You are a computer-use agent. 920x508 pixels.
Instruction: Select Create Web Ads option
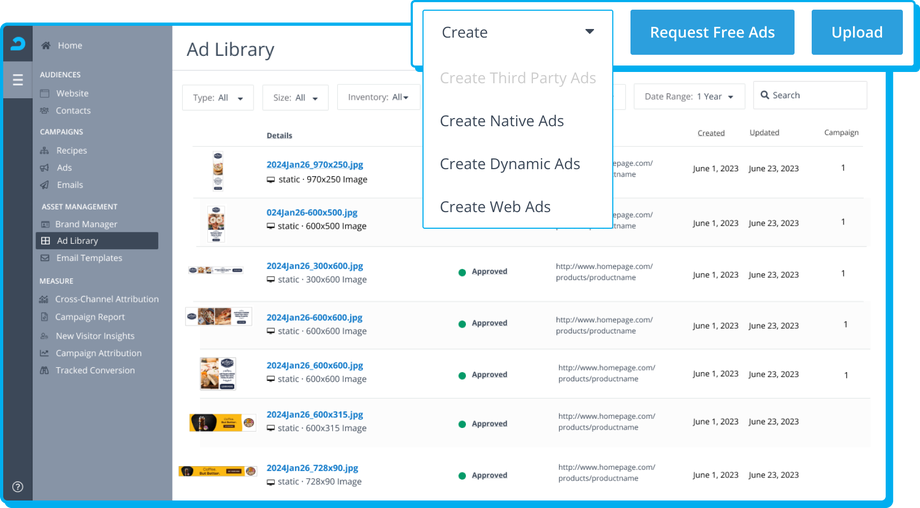pyautogui.click(x=495, y=206)
